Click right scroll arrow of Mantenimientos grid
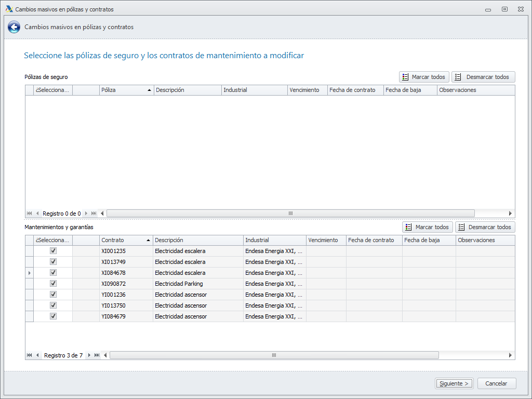532x399 pixels. click(x=510, y=355)
